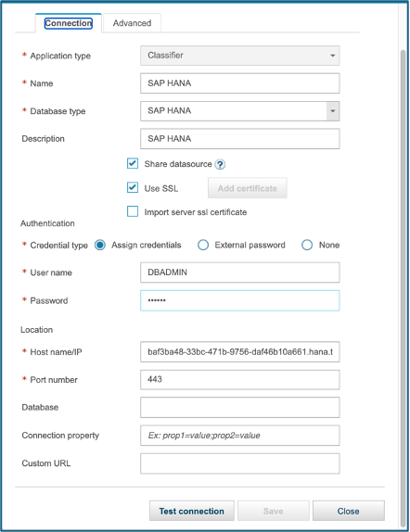Close the datasource dialog with Close
This screenshot has width=410, height=532.
click(x=349, y=511)
